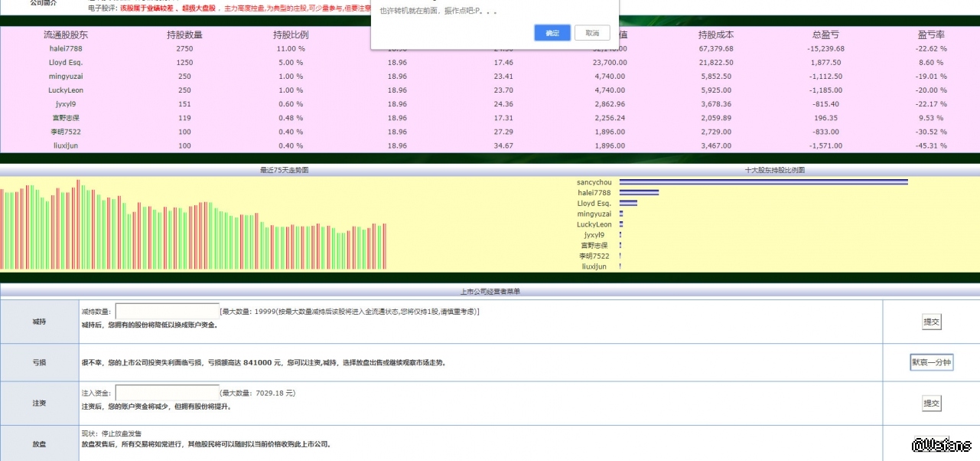Click the 默哀一分钟 button

pos(931,363)
